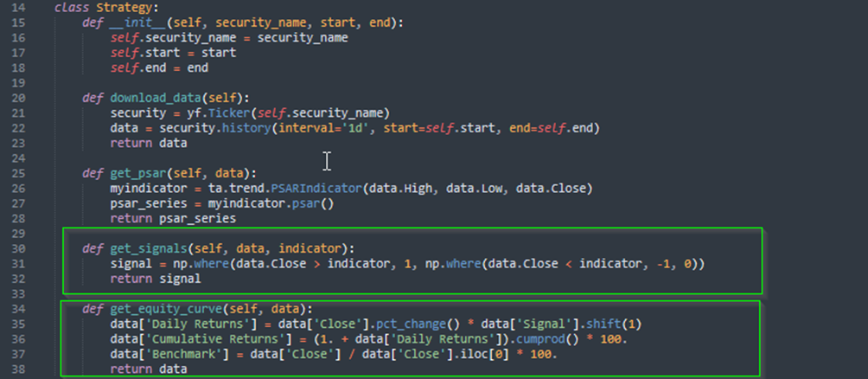Click line number 30 in the gutter
Screen dimensions: 868x379
[x=21, y=249]
